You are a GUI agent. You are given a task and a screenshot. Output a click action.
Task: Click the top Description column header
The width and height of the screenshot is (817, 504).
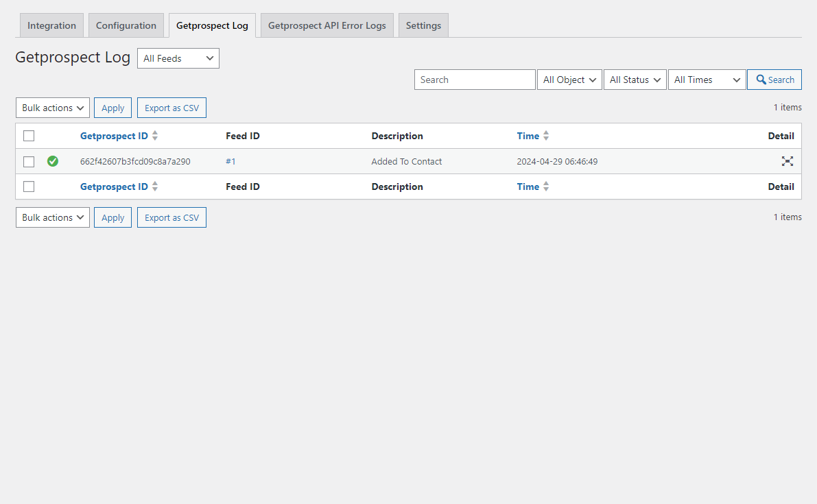pyautogui.click(x=397, y=136)
